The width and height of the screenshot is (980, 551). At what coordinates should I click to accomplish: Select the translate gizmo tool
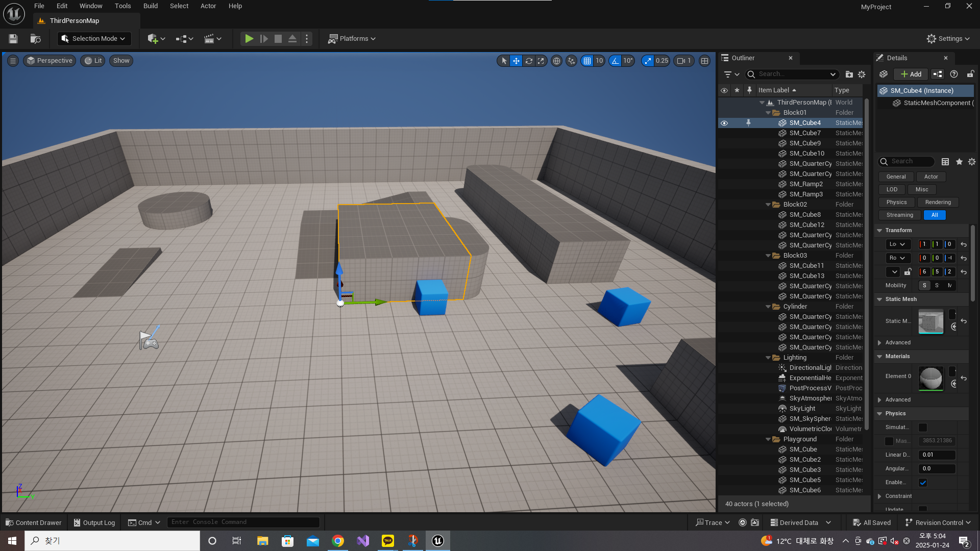click(517, 61)
